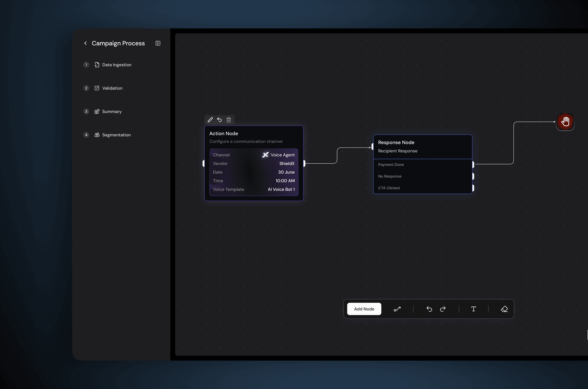Open the Data Ingestion step
The width and height of the screenshot is (588, 389).
pyautogui.click(x=117, y=65)
